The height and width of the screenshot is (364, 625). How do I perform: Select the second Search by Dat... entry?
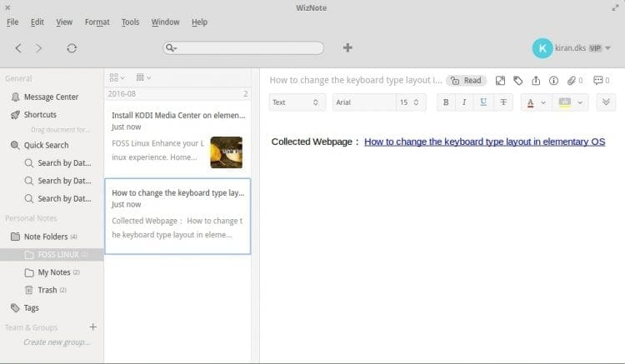pos(64,181)
